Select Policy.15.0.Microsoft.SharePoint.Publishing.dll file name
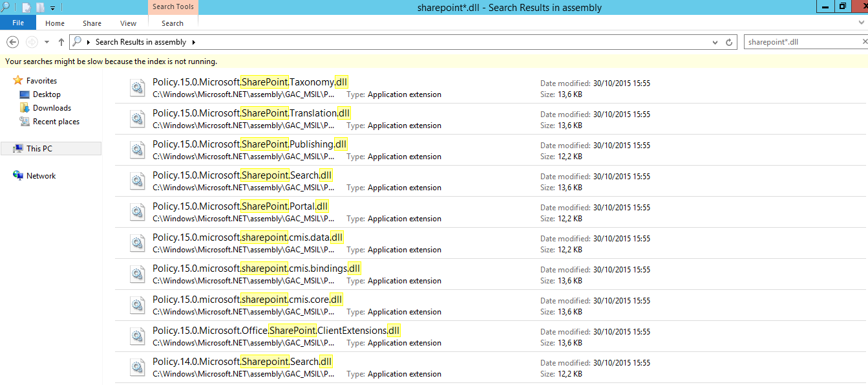Screen dimensions: 868x385 [250, 144]
